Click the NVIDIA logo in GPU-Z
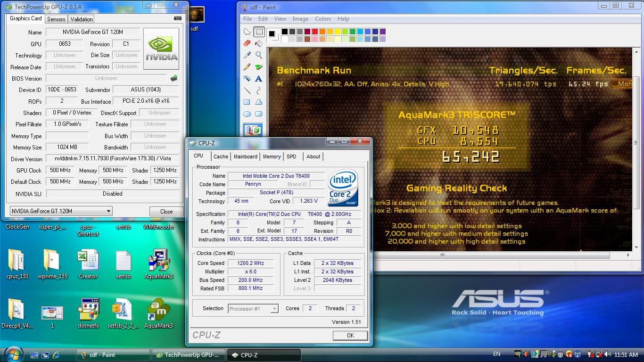Viewport: 644px width, 362px height. [162, 49]
